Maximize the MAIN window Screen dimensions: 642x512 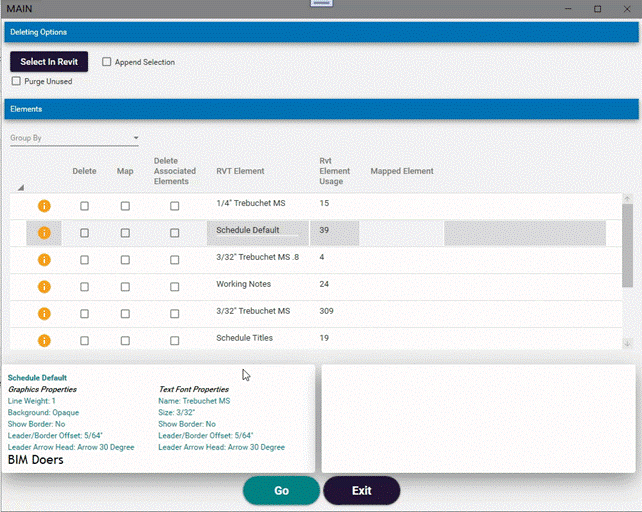click(x=597, y=9)
